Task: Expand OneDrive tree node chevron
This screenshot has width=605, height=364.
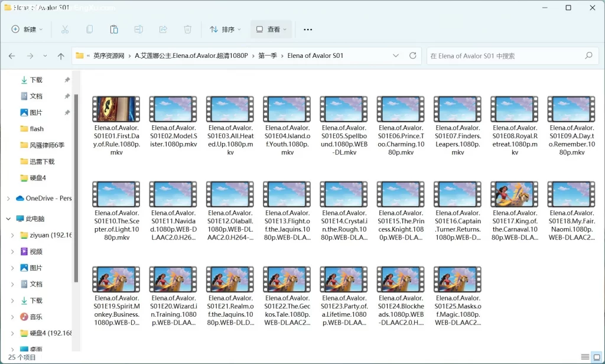Action: [x=8, y=199]
